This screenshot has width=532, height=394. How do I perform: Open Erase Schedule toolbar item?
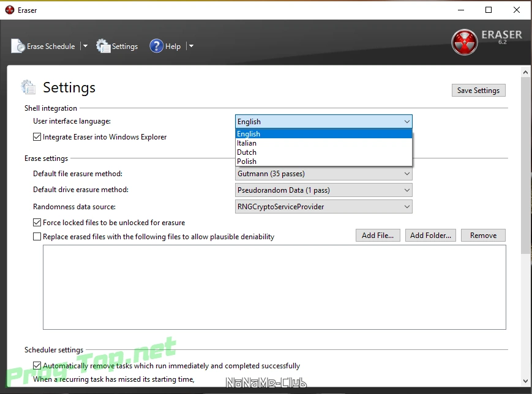[43, 46]
